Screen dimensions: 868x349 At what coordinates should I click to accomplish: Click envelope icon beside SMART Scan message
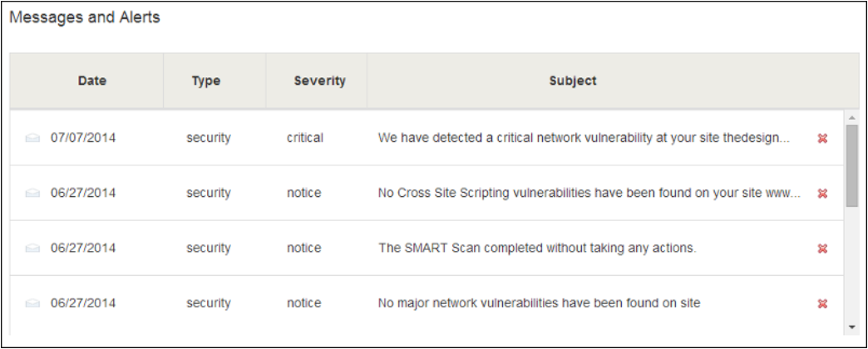(x=33, y=248)
